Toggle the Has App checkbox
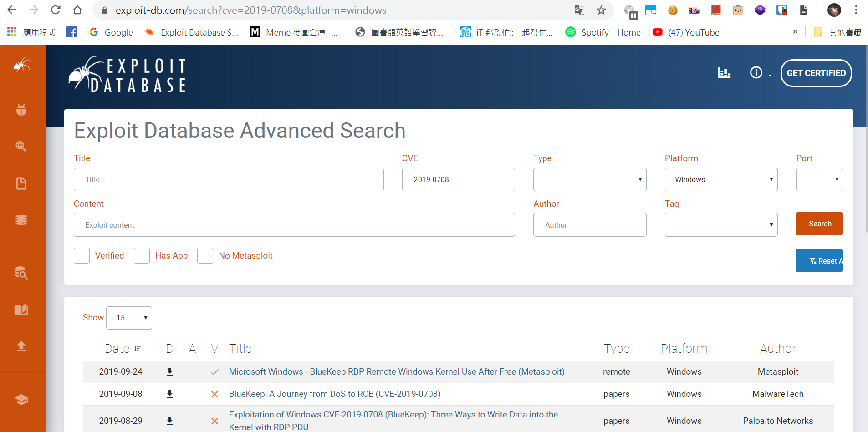Viewport: 868px width, 432px height. point(142,256)
